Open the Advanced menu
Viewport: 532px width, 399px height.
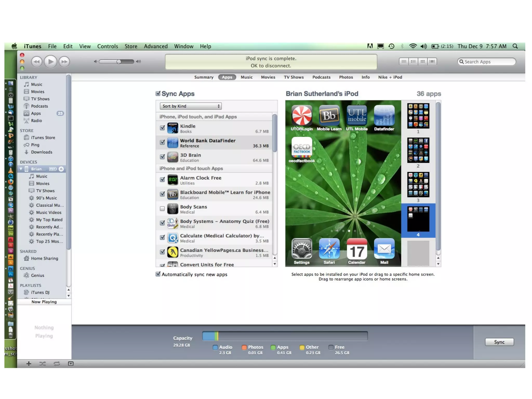(x=156, y=46)
